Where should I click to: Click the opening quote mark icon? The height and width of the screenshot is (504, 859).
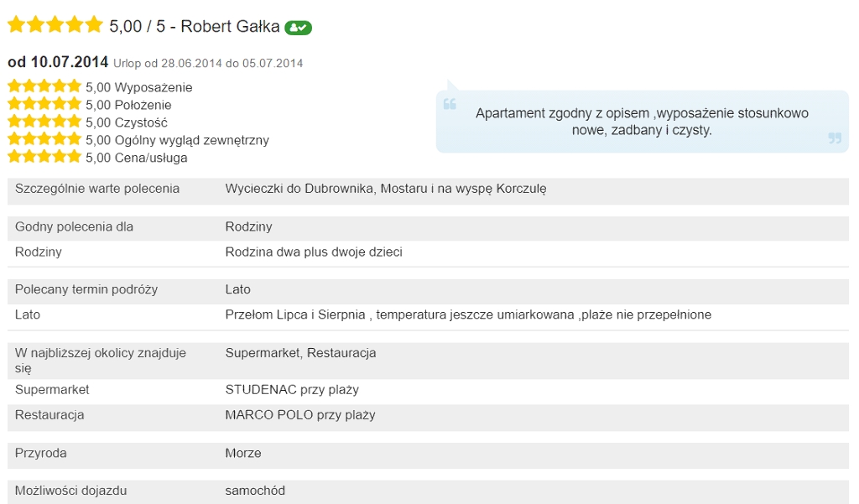point(450,105)
